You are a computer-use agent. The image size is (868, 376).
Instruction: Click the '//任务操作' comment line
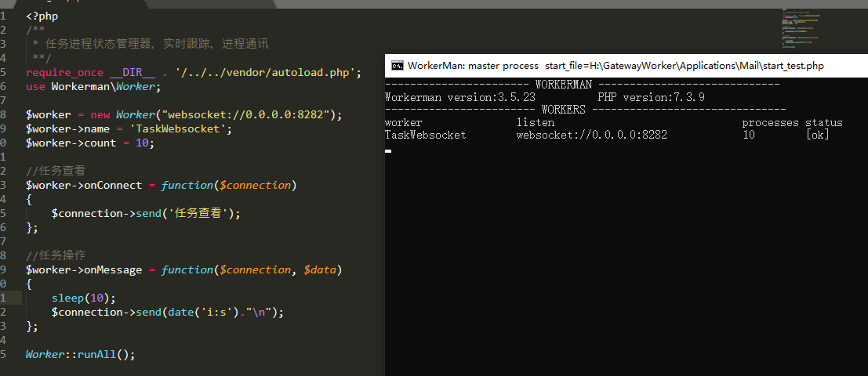click(56, 255)
